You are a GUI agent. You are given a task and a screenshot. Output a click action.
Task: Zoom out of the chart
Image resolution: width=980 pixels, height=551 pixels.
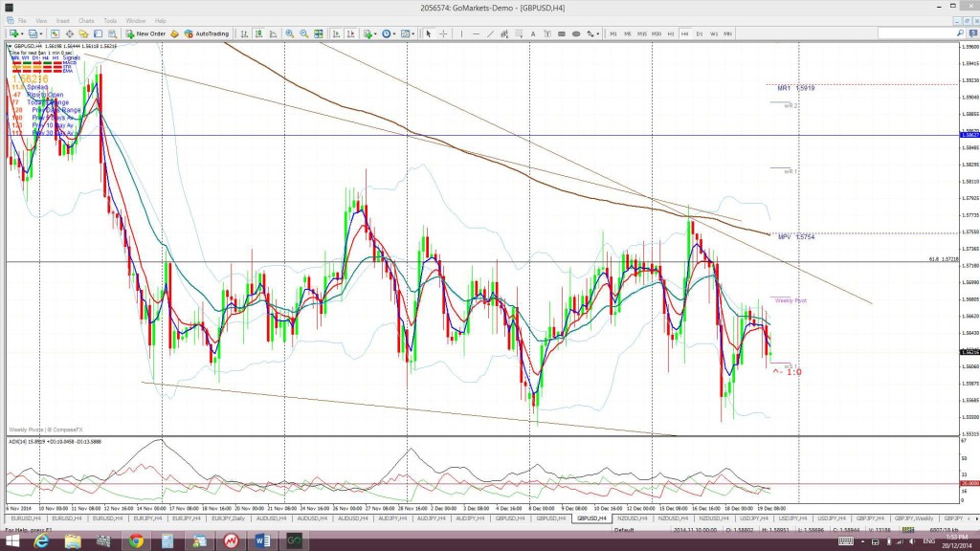[303, 33]
